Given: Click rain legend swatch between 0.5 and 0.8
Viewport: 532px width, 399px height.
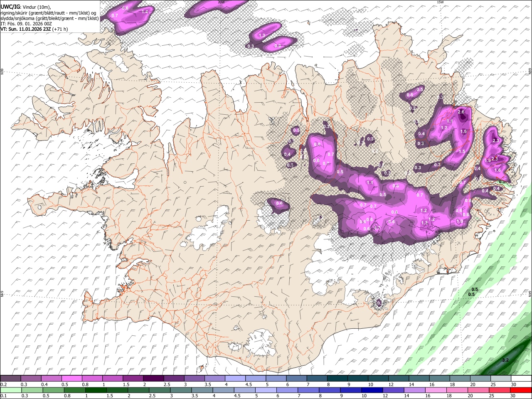Looking at the screenshot, I should [x=53, y=390].
